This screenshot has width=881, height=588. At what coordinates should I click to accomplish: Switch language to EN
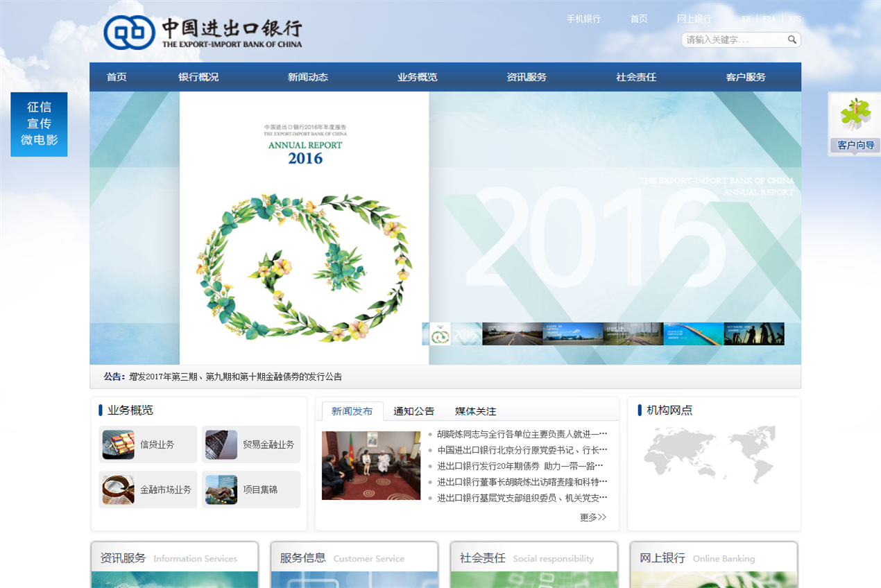746,19
